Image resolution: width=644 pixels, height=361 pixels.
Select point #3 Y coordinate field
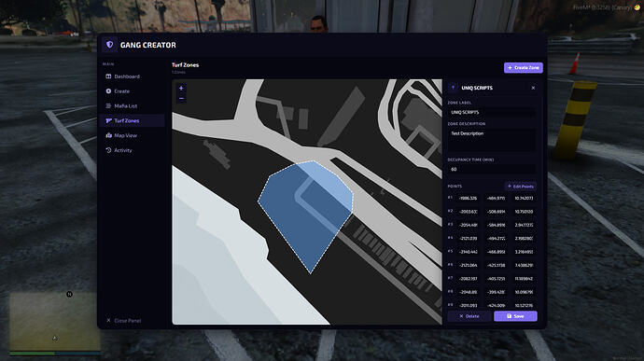click(x=496, y=225)
